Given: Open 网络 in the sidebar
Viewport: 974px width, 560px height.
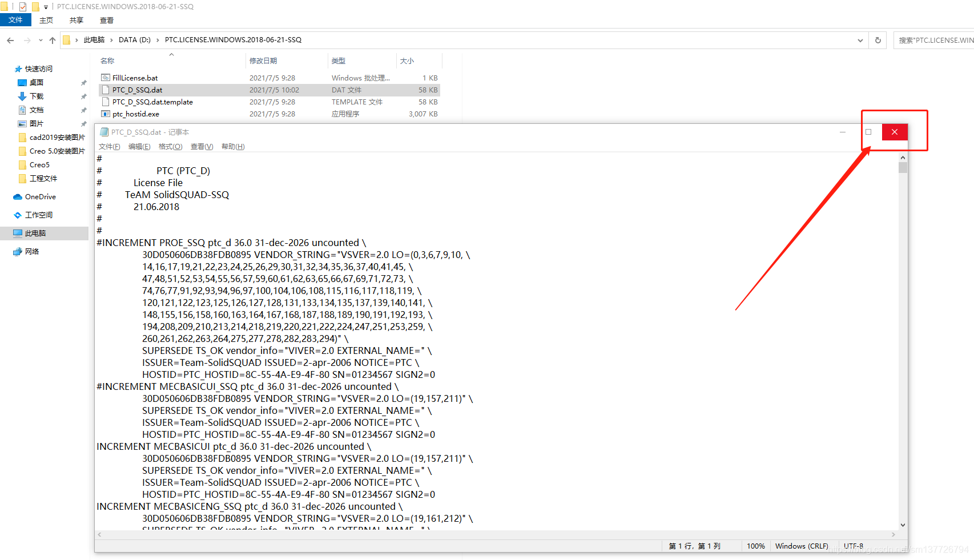Looking at the screenshot, I should 32,251.
